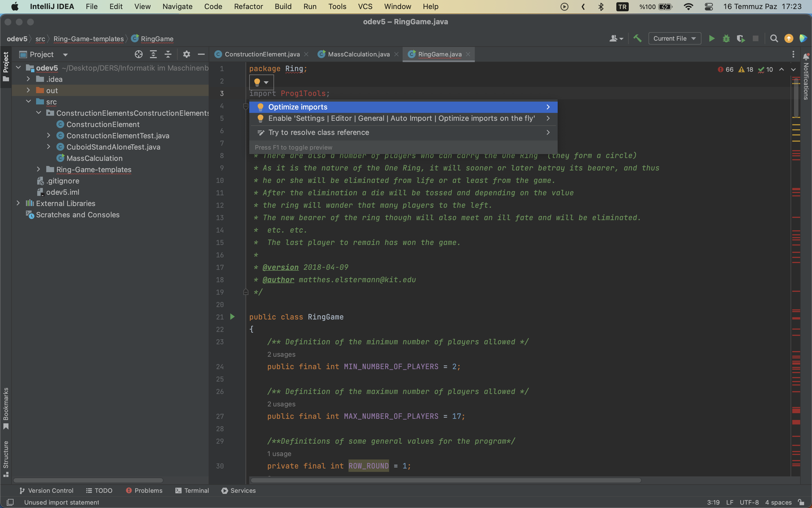This screenshot has height=508, width=812.
Task: Toggle the Project tool window side tab
Action: pos(6,67)
